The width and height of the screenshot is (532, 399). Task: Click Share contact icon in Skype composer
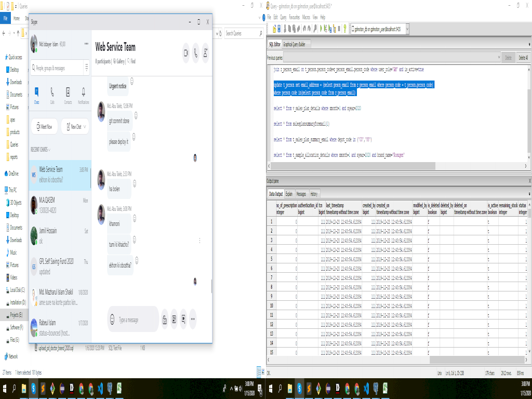point(174,320)
